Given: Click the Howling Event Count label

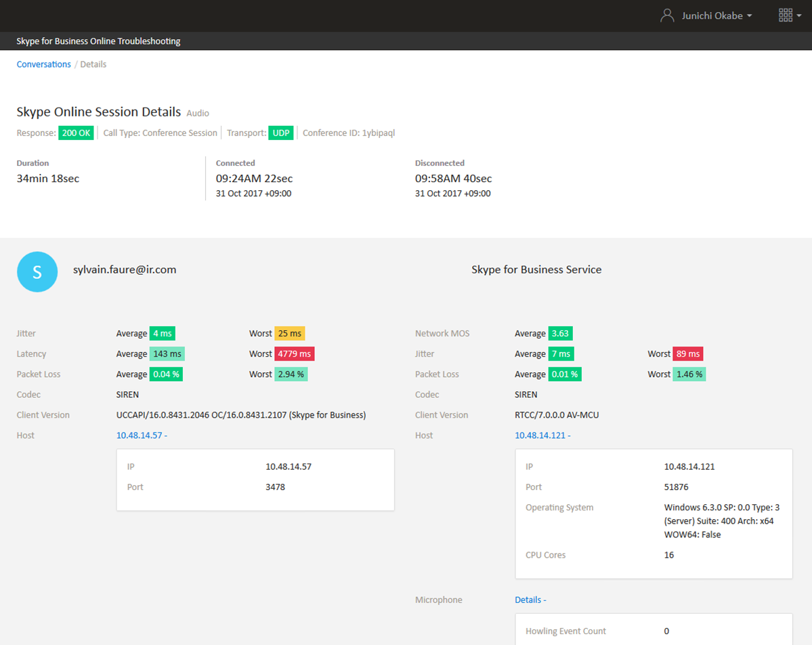Looking at the screenshot, I should pos(565,631).
